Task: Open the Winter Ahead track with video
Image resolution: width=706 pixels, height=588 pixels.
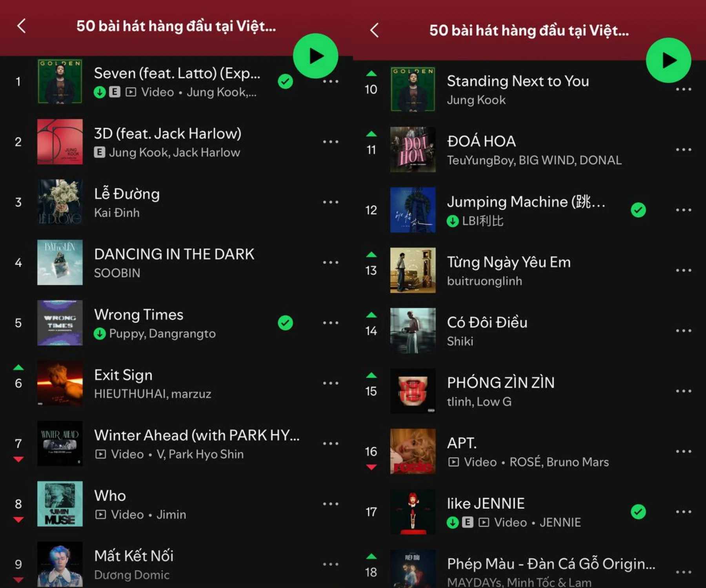Action: tap(176, 443)
